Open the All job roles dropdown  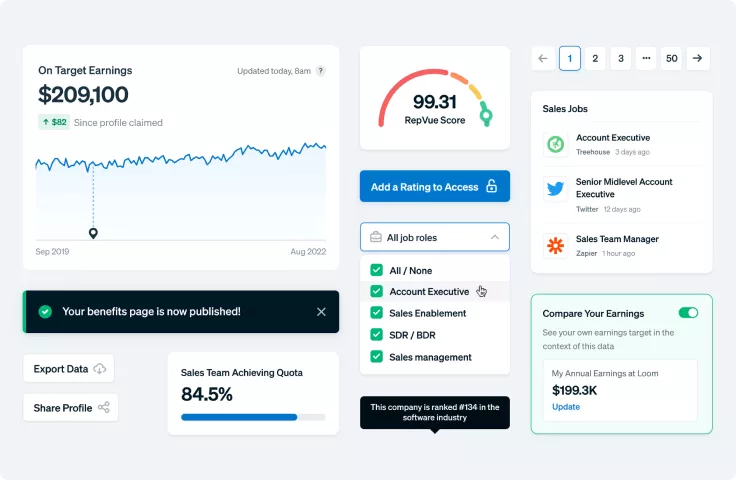pyautogui.click(x=435, y=237)
